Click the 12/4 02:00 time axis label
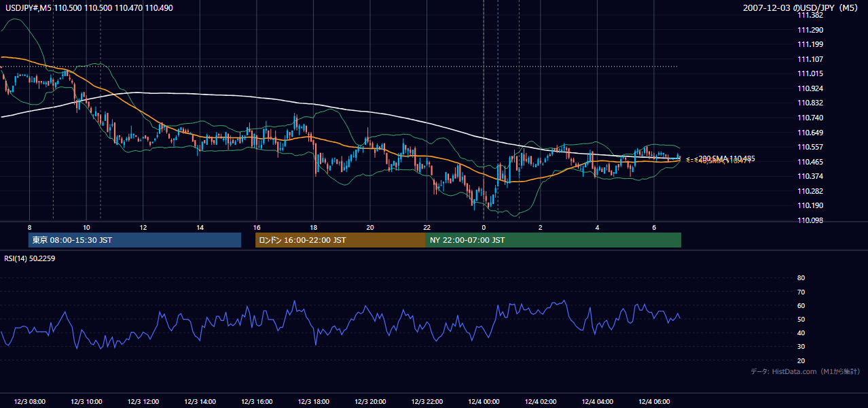The image size is (868, 408). (541, 401)
